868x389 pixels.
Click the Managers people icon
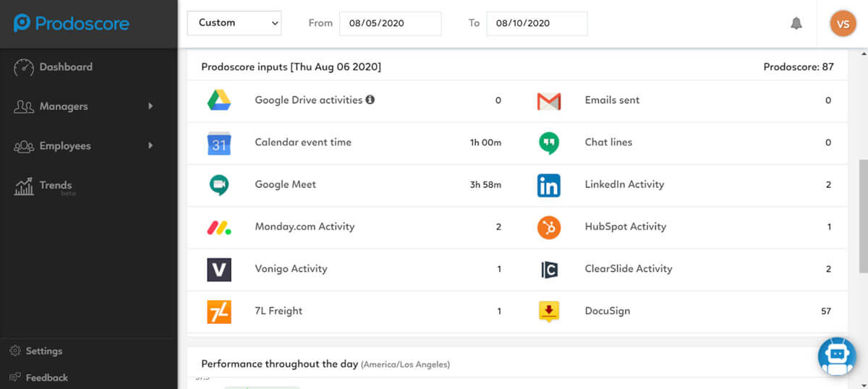pyautogui.click(x=24, y=107)
